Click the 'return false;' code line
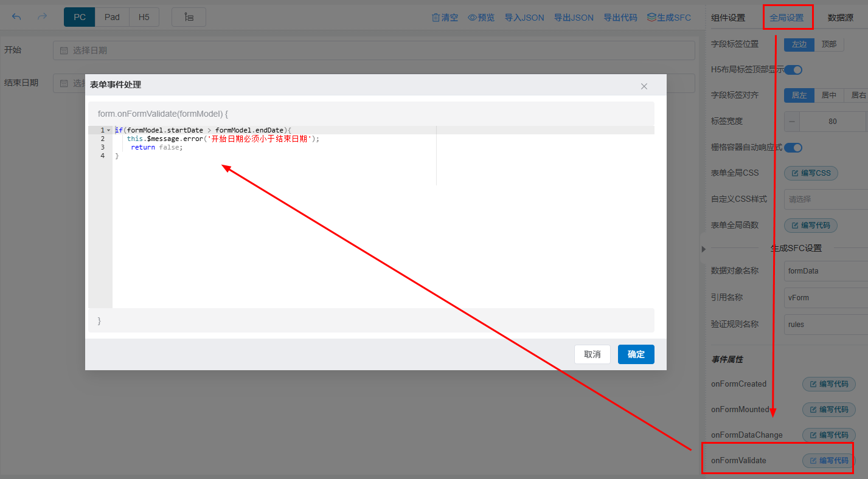Viewport: 868px width, 479px height. 156,147
